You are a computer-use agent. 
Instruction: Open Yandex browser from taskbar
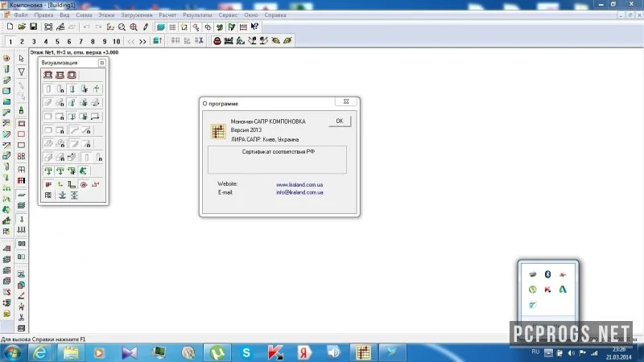[x=304, y=352]
